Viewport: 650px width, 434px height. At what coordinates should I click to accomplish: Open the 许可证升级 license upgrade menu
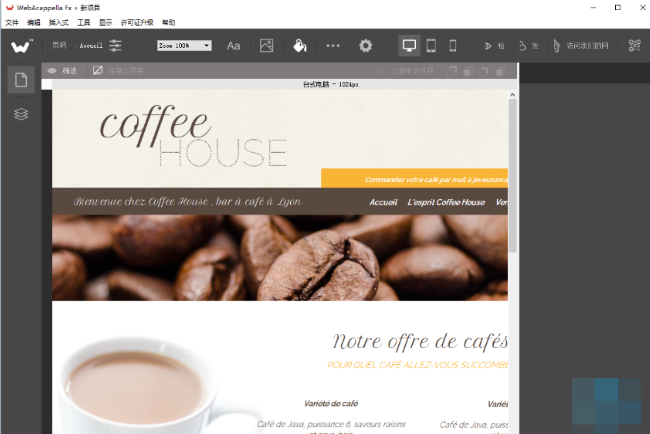pos(137,22)
